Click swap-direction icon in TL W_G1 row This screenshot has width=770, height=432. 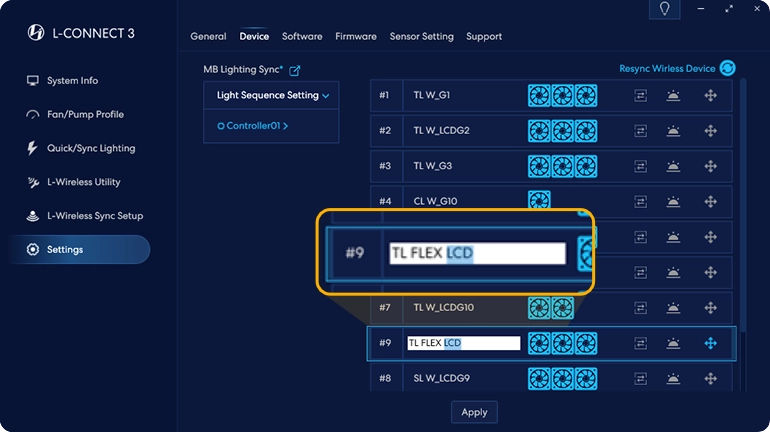640,95
